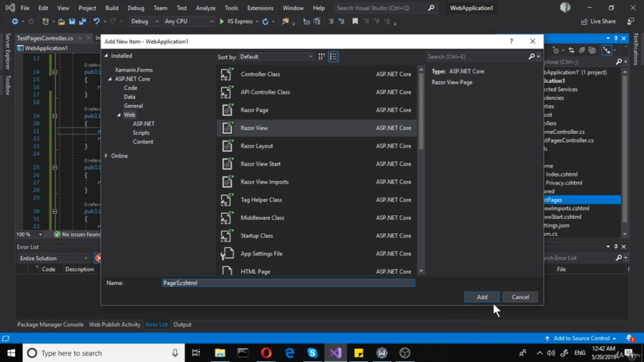Click the Add button in the dialog
The image size is (644, 362).
[x=482, y=297]
